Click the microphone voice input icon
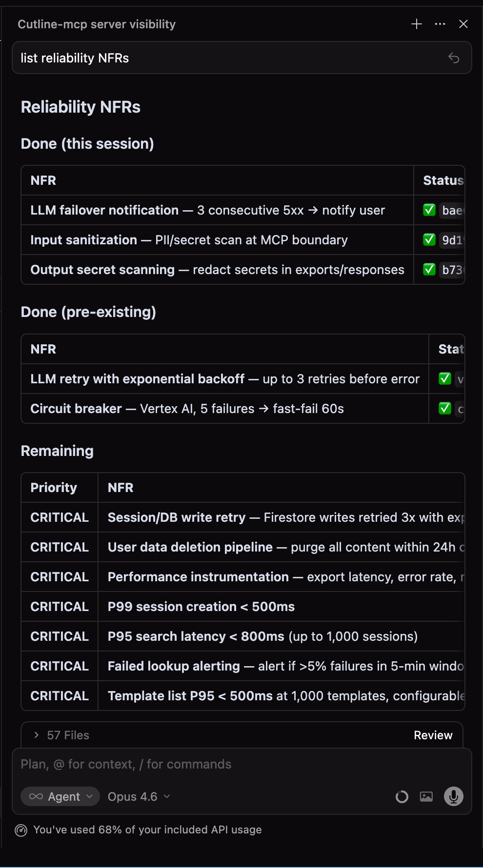 point(453,796)
